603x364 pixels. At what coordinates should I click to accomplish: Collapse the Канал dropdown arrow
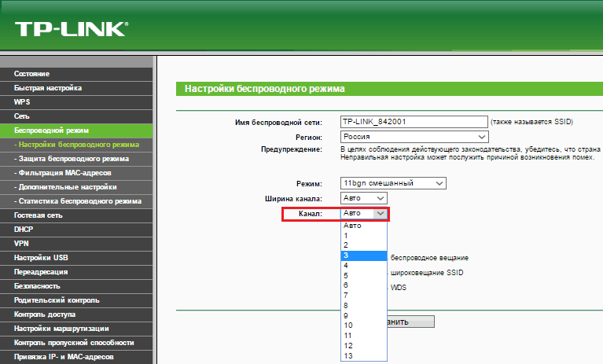[x=381, y=213]
